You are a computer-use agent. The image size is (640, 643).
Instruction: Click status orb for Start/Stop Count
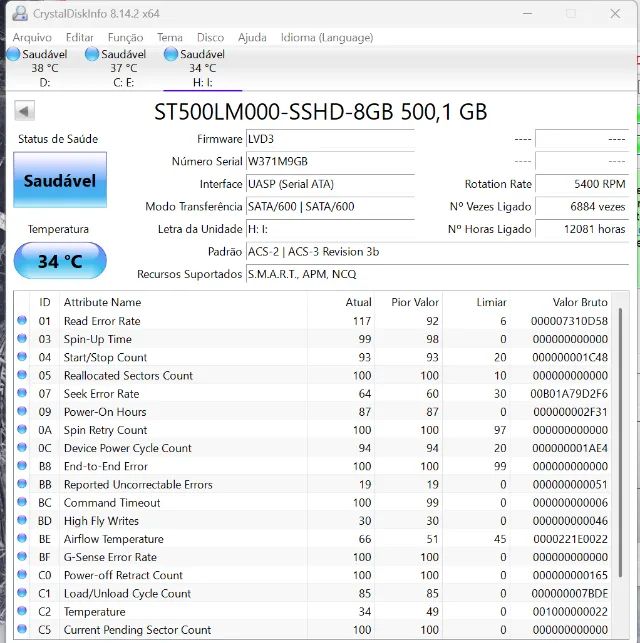click(x=22, y=357)
